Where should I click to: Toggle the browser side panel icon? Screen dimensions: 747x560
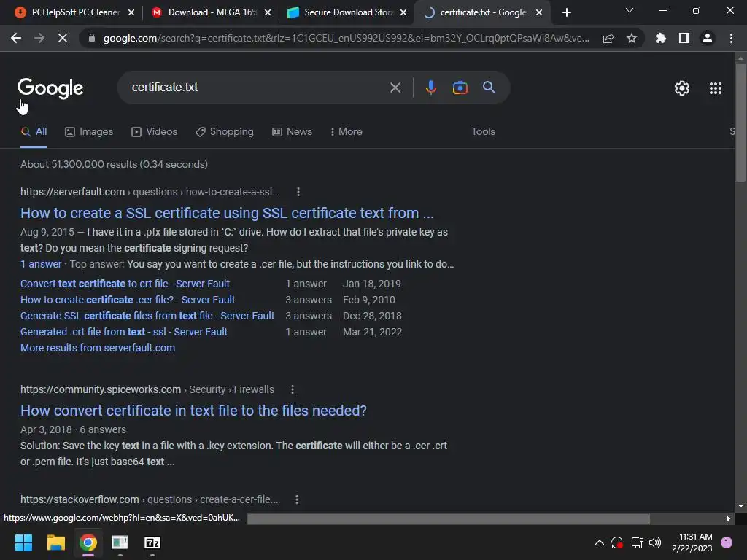point(684,38)
